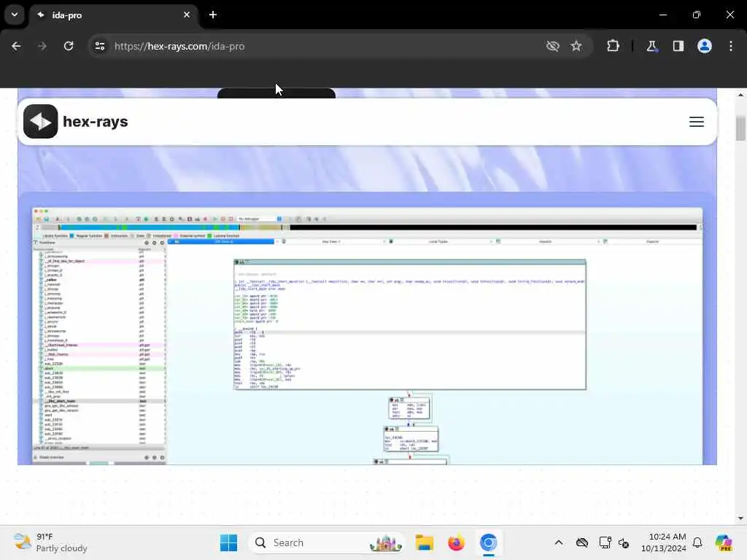This screenshot has height=560, width=747.
Task: Select the ida-pro browser tab
Action: [113, 15]
